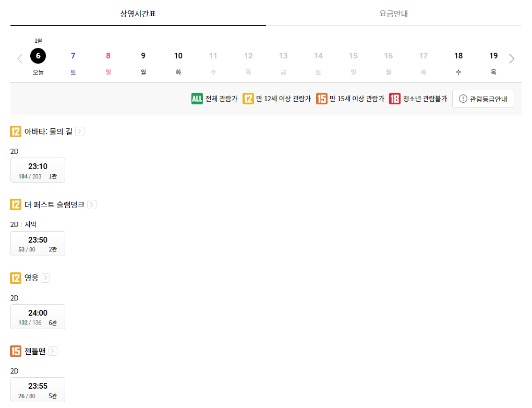Image resolution: width=532 pixels, height=408 pixels.
Task: Click the disabled date 17 화
Action: tap(423, 63)
